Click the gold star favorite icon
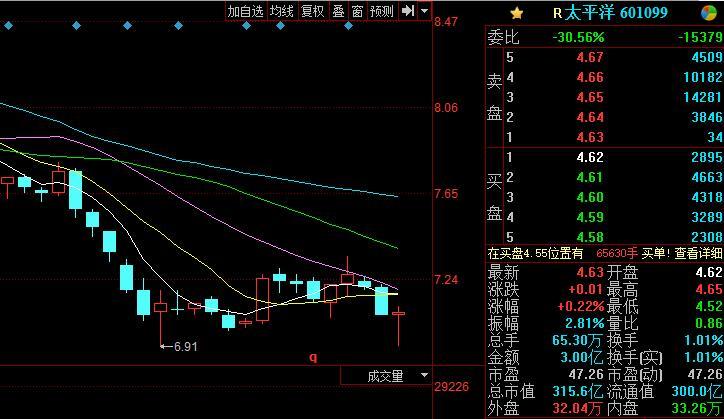 coord(517,13)
